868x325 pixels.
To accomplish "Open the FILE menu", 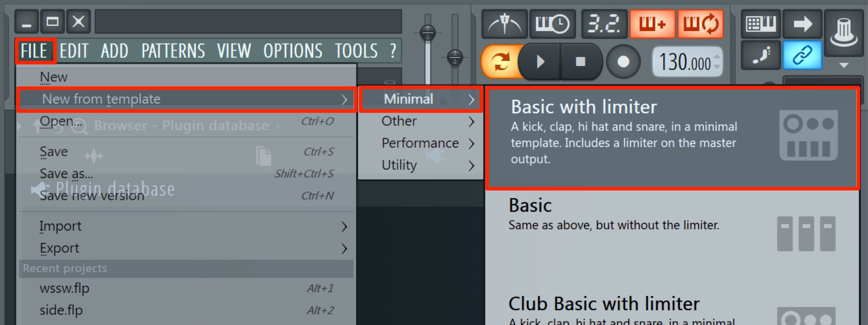I will coord(34,51).
